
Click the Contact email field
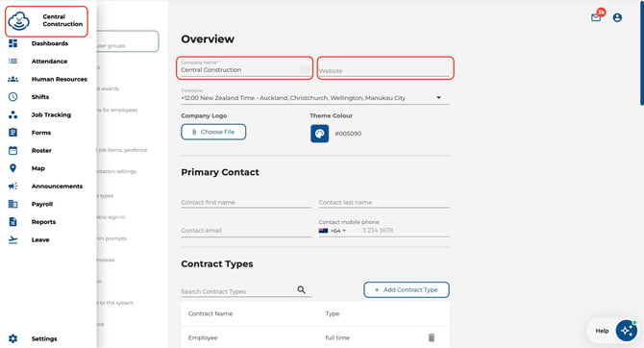246,231
